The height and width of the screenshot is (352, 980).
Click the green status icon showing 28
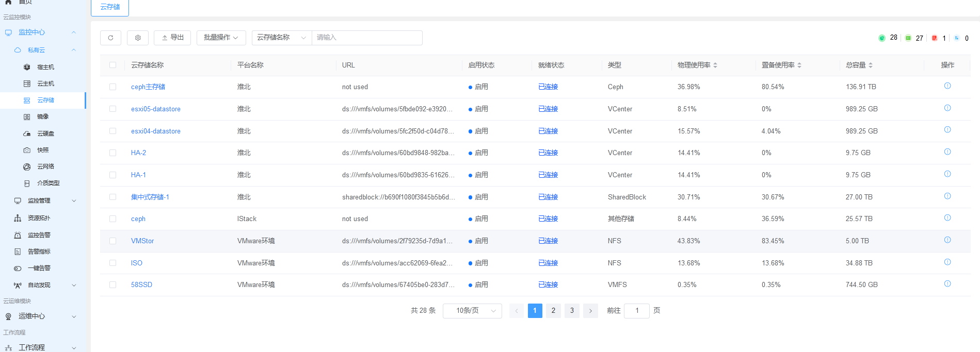(x=882, y=38)
